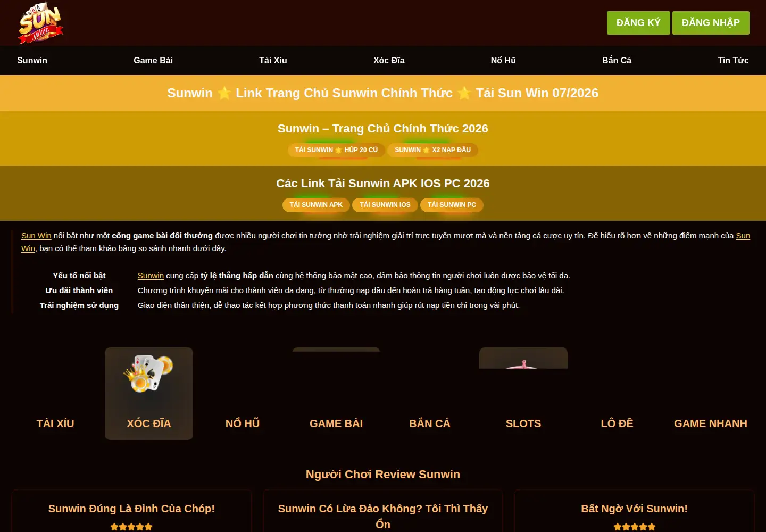The height and width of the screenshot is (532, 766).
Task: Click TẢI SUNWIN IOS download button
Action: (x=385, y=205)
